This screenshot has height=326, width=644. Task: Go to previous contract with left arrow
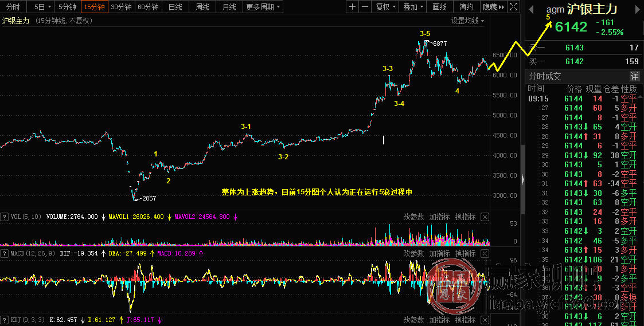click(531, 9)
